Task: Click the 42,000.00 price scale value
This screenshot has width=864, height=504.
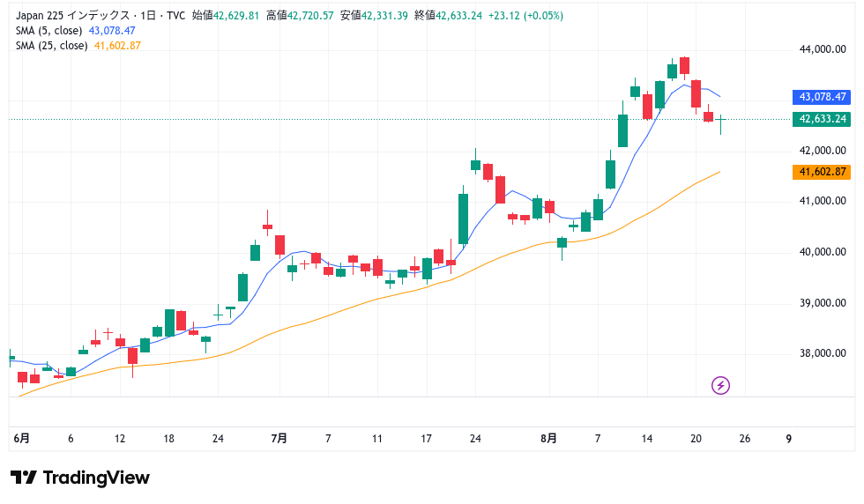Action: click(822, 151)
